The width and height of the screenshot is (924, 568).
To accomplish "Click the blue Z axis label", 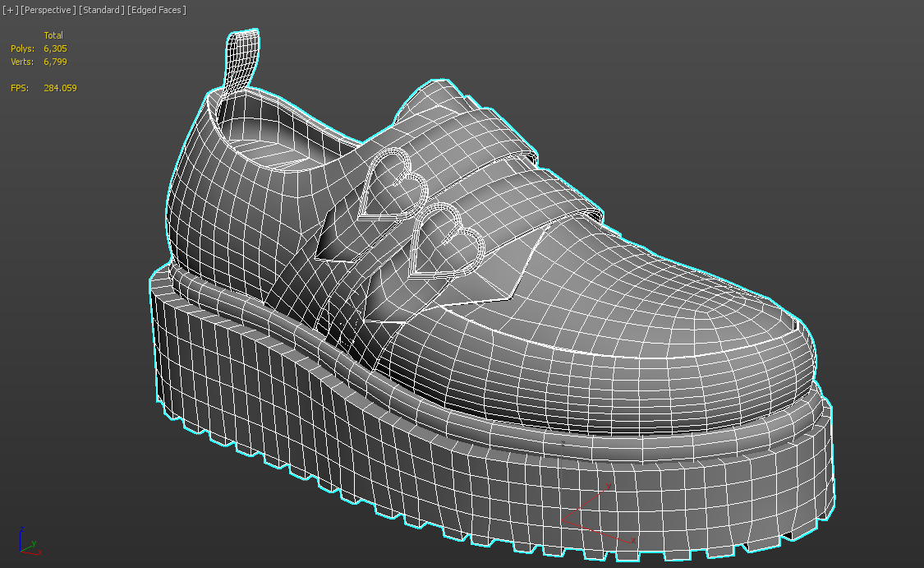I will coord(21,530).
